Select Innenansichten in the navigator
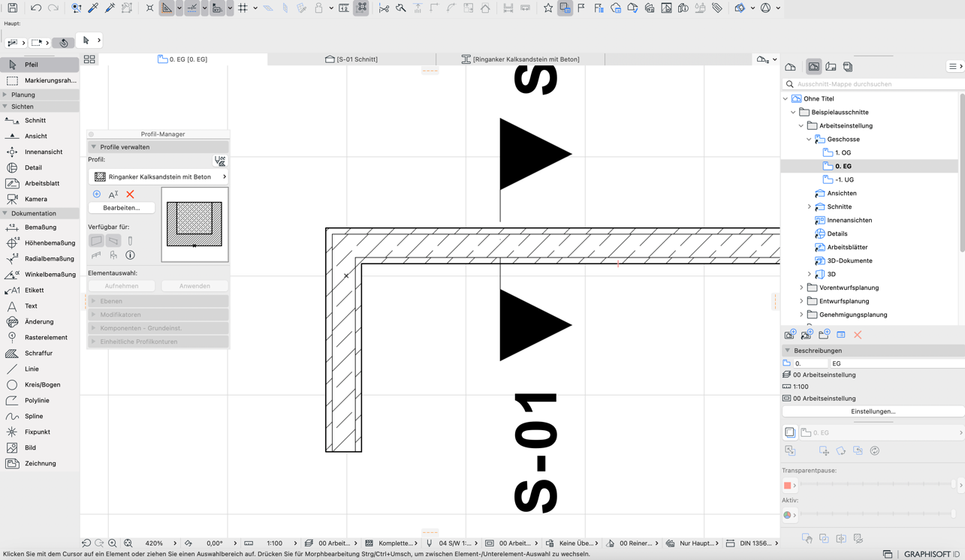Image resolution: width=965 pixels, height=560 pixels. tap(849, 220)
